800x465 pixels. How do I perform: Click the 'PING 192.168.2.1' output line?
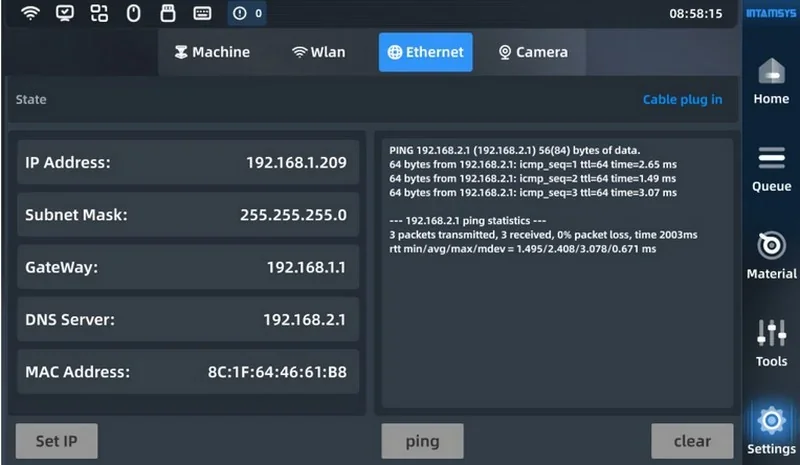[514, 151]
